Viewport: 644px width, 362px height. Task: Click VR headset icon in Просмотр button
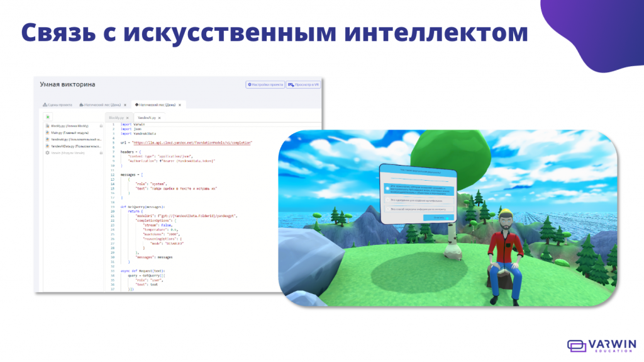coord(291,85)
